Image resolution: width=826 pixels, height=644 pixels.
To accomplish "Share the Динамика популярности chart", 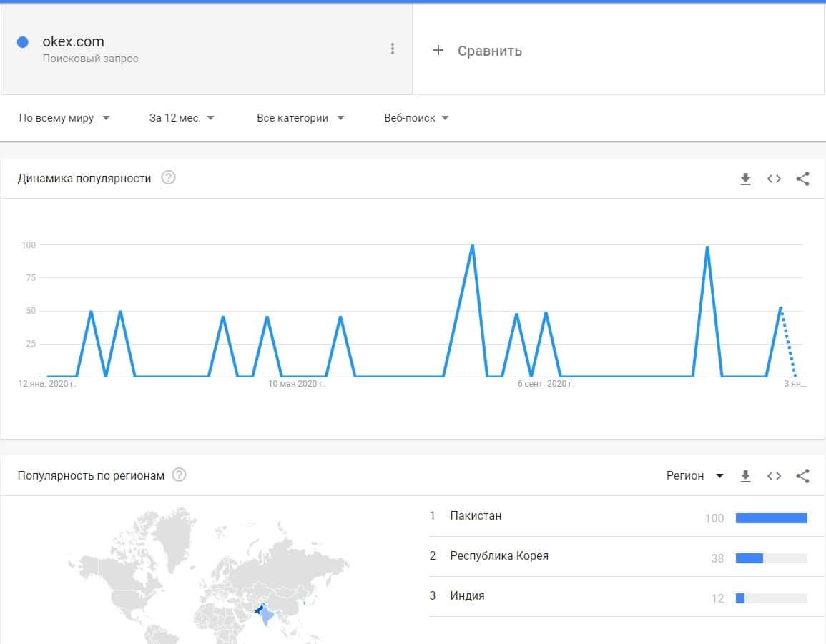I will click(802, 179).
